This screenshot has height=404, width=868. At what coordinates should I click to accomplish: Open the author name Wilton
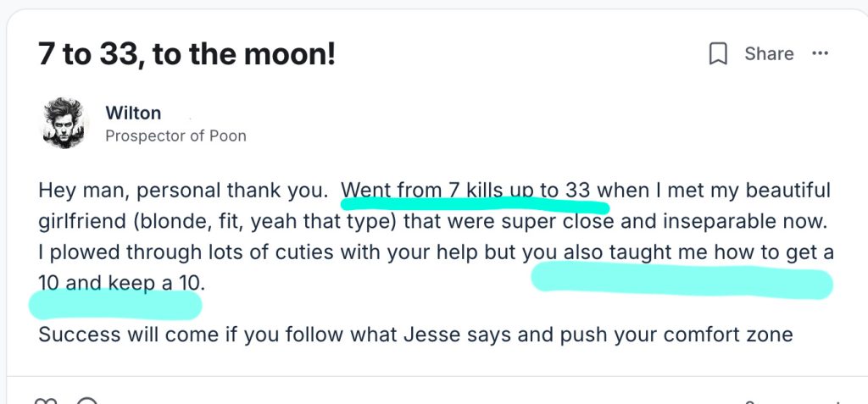click(133, 113)
